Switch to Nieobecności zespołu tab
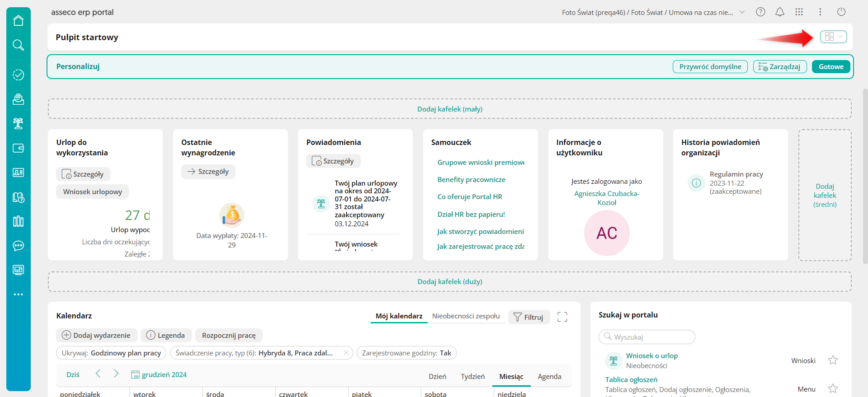This screenshot has width=868, height=397. point(466,316)
